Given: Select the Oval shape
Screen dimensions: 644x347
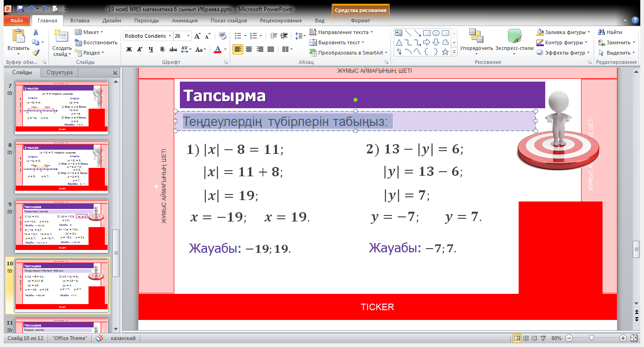Looking at the screenshot, I should tap(436, 33).
